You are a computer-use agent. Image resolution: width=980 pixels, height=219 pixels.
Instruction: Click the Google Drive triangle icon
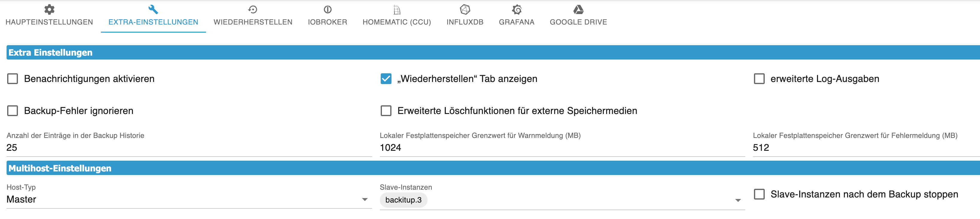click(x=578, y=9)
